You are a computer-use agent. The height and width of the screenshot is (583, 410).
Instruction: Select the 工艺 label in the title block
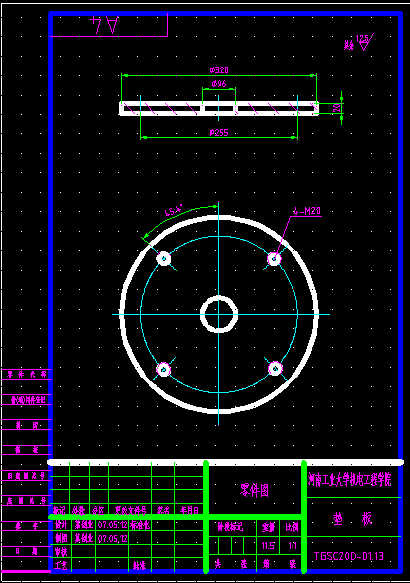tap(61, 566)
